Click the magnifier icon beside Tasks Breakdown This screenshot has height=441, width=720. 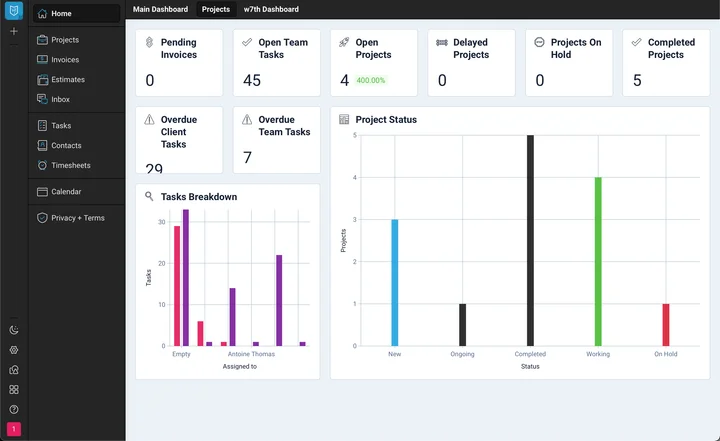click(149, 197)
